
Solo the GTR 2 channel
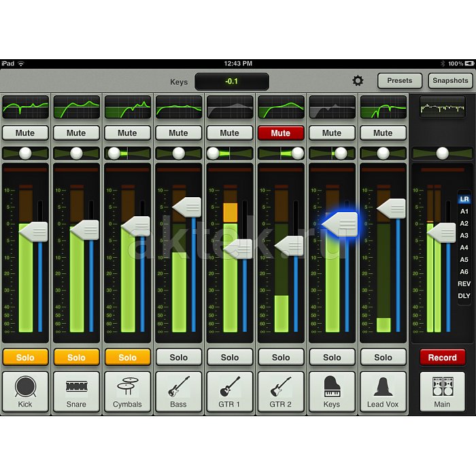pyautogui.click(x=281, y=357)
